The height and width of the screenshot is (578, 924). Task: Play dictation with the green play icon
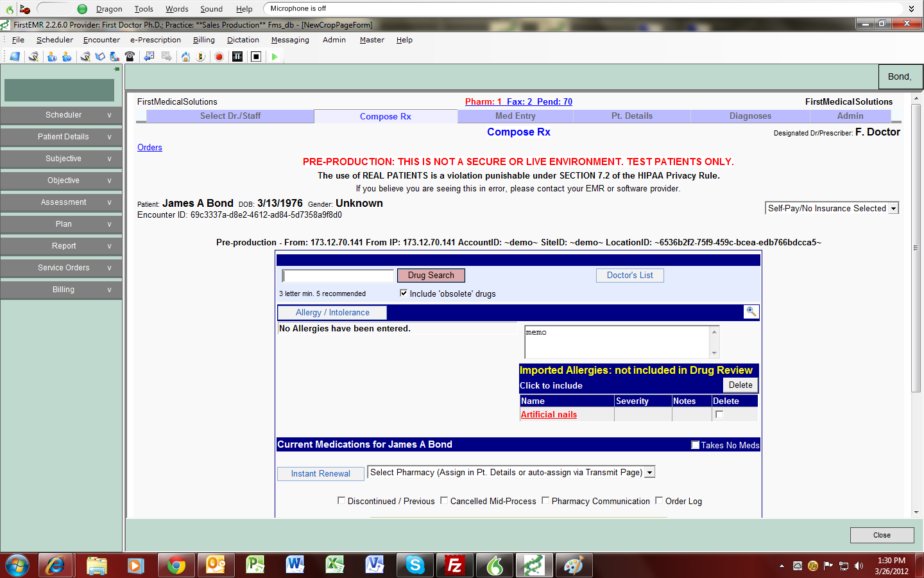[x=275, y=57]
